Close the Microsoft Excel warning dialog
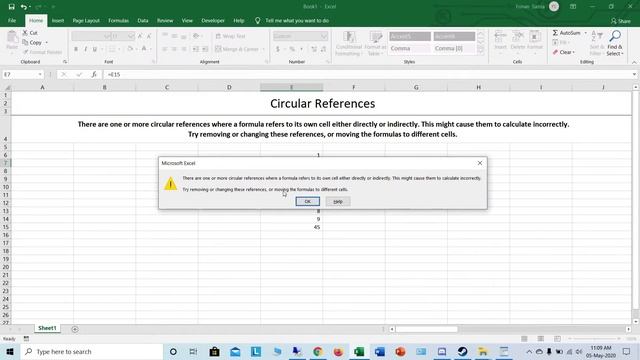The height and width of the screenshot is (360, 640). pos(480,163)
